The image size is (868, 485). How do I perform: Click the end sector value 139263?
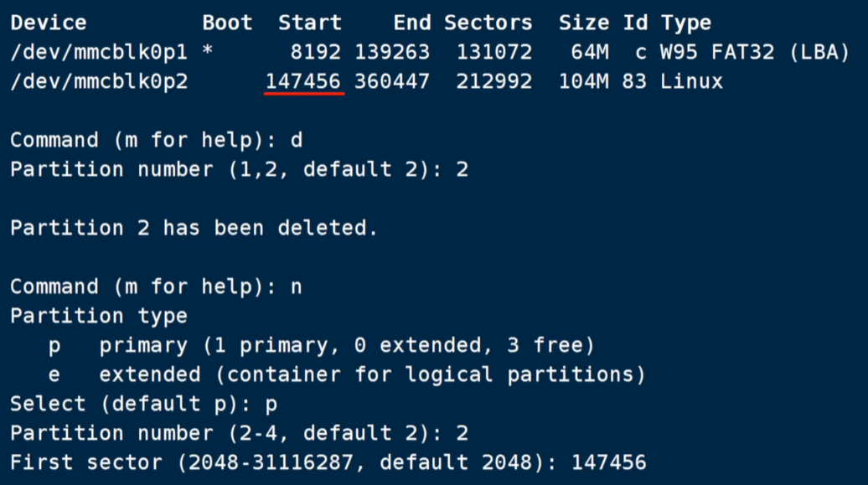[x=392, y=52]
